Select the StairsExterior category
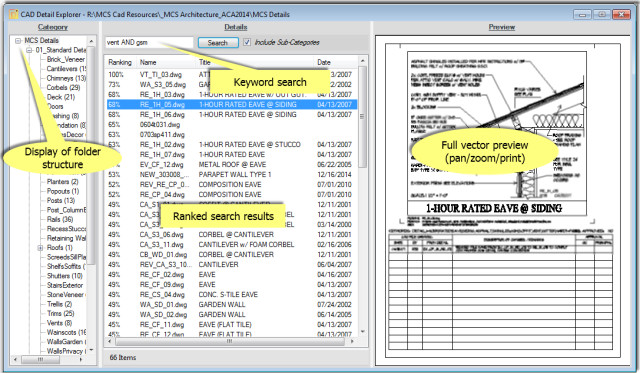The image size is (640, 373). [x=65, y=285]
